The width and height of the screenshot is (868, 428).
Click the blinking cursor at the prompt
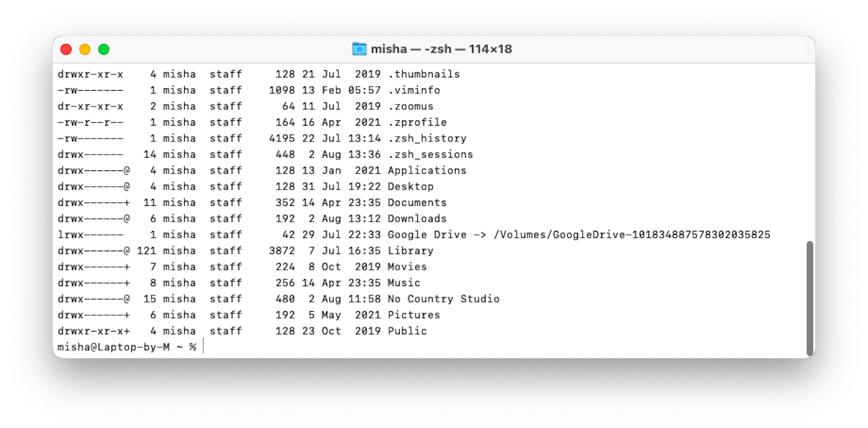tap(202, 347)
